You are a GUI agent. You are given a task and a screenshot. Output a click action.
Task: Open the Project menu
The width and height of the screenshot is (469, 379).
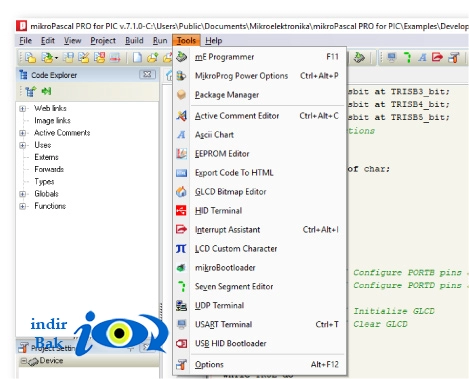tap(103, 41)
